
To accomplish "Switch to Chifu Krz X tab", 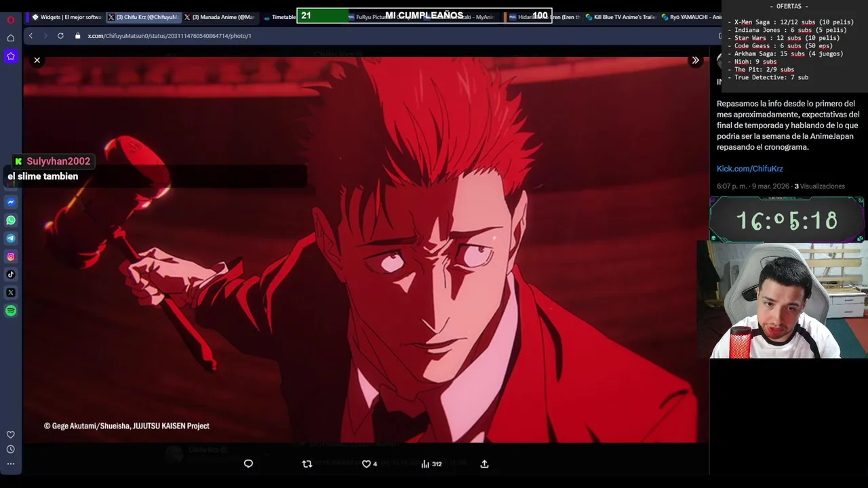I will [x=143, y=17].
